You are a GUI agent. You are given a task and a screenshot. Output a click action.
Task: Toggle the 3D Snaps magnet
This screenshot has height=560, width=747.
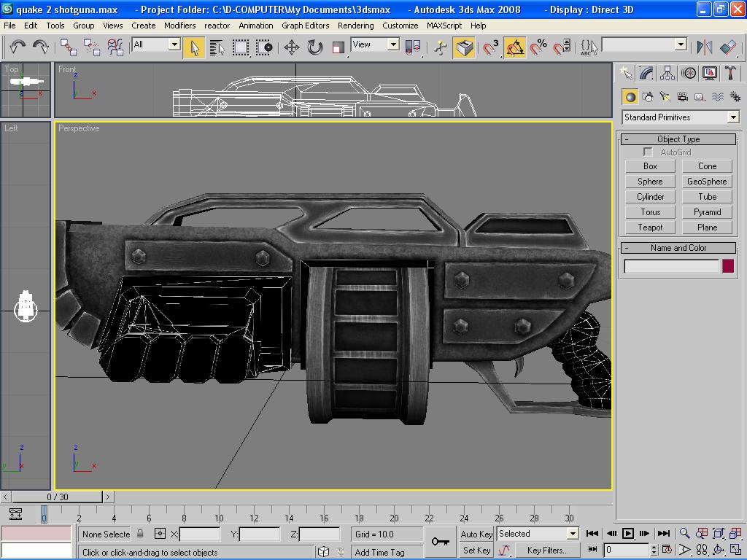click(x=491, y=47)
